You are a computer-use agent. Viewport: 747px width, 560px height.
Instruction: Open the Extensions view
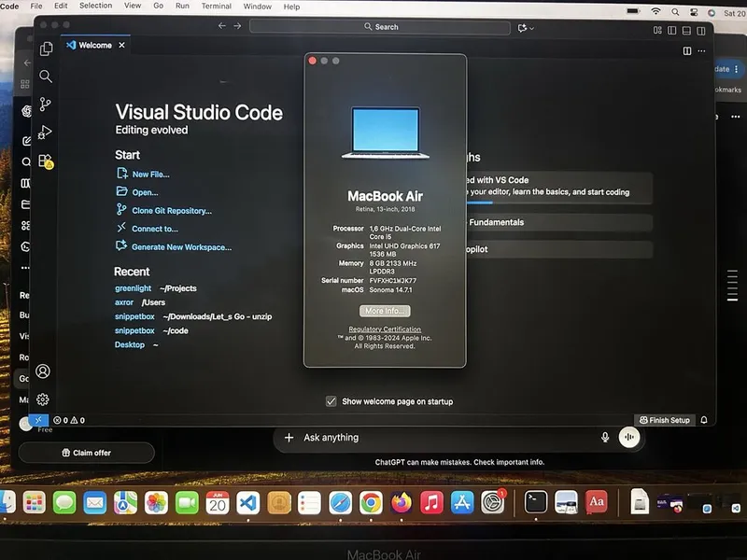pyautogui.click(x=46, y=161)
